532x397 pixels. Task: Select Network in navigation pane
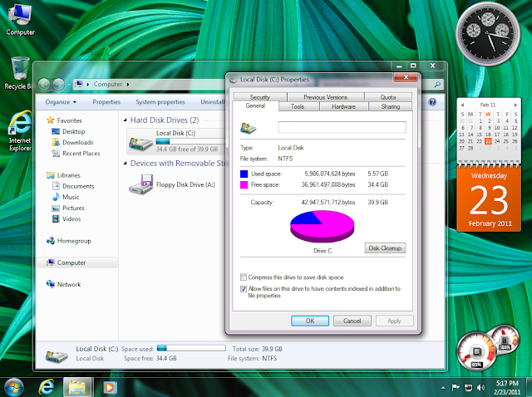point(69,284)
